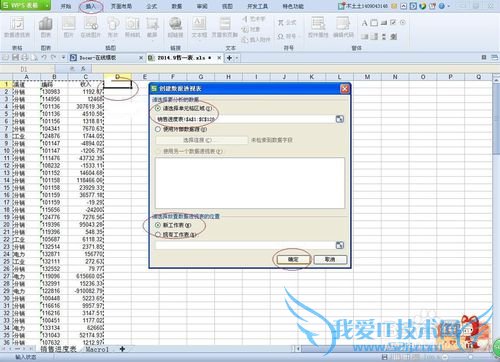Expand the quick access toolbar dropdown arrow
The image size is (500, 362).
coord(63,58)
